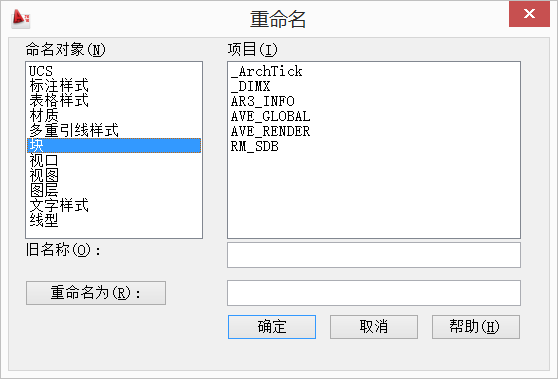Choose 线型 in the object list
The height and width of the screenshot is (379, 558).
pyautogui.click(x=114, y=220)
